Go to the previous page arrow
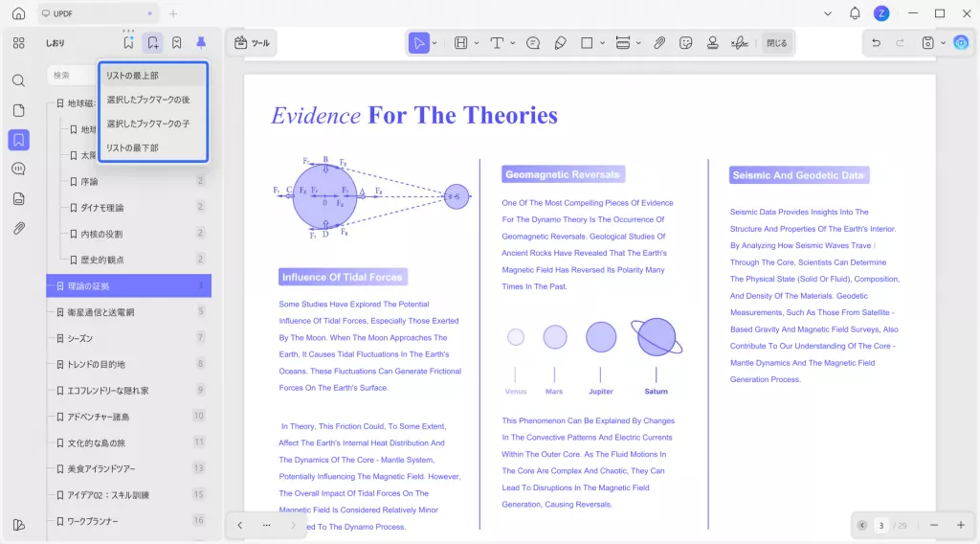Screen dimensions: 980x544 [240, 525]
